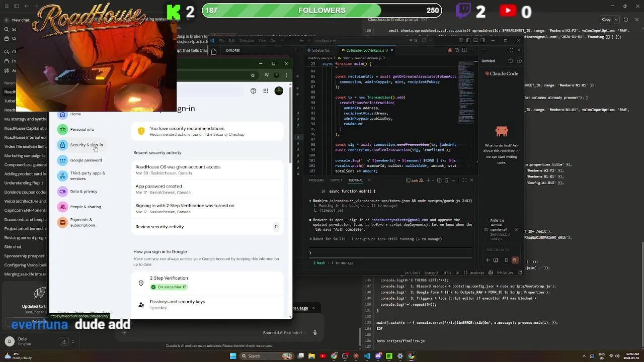Click Review security activity link
This screenshot has width=644, height=362.
point(208,227)
